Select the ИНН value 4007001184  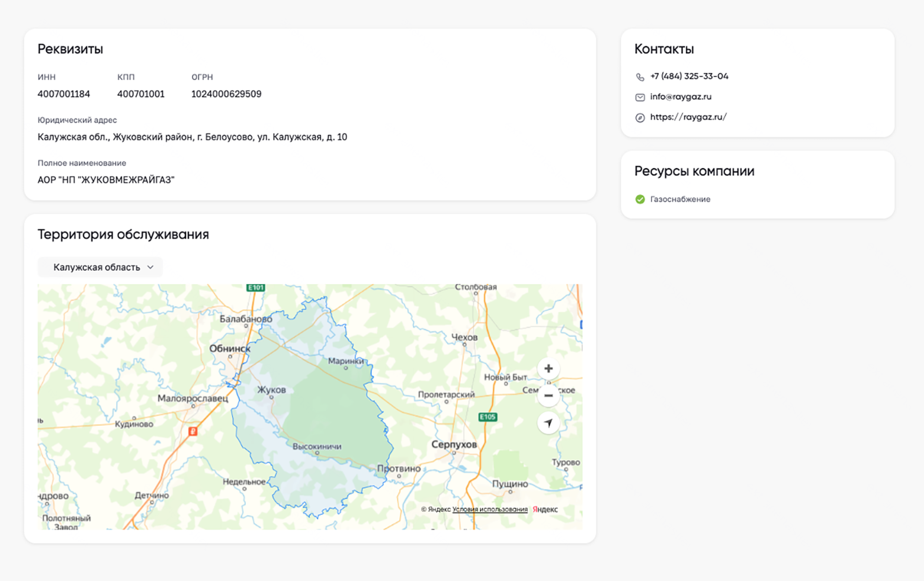[64, 94]
